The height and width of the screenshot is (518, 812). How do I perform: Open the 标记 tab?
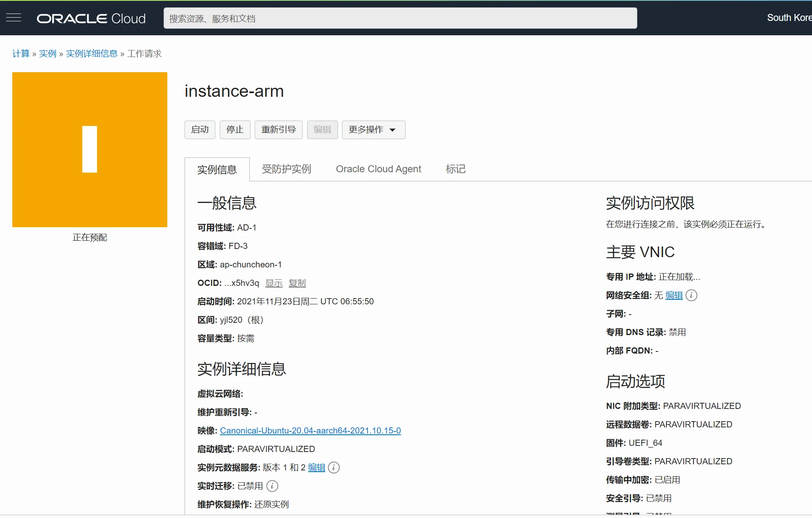click(456, 169)
